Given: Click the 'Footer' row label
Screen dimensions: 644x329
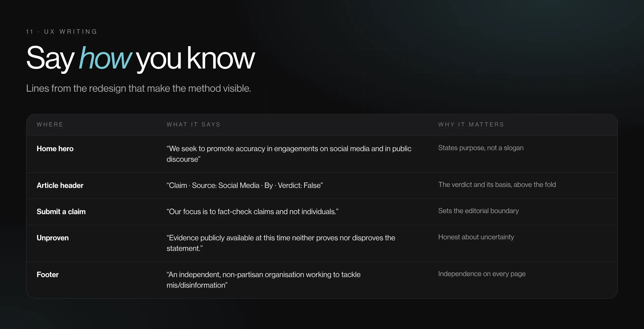Looking at the screenshot, I should [48, 275].
